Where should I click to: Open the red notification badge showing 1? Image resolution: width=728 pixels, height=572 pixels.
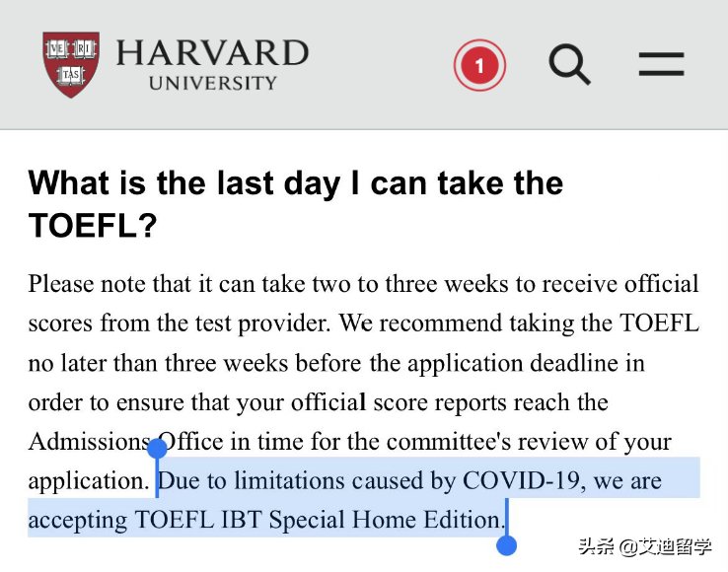(x=479, y=65)
